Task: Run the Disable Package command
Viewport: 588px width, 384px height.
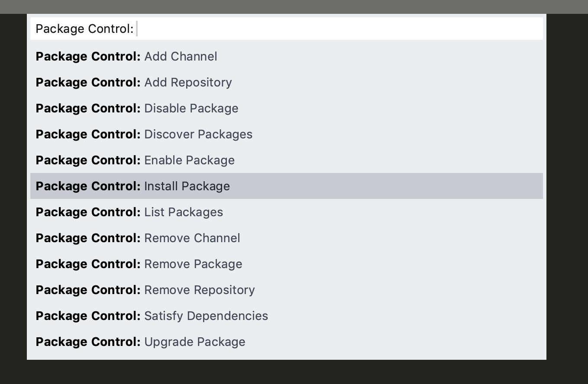Action: [x=286, y=109]
